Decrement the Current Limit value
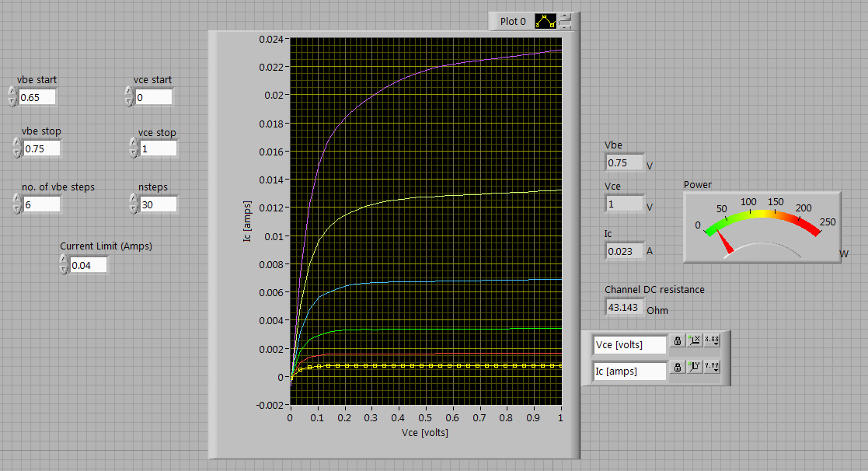The width and height of the screenshot is (868, 471). click(64, 270)
